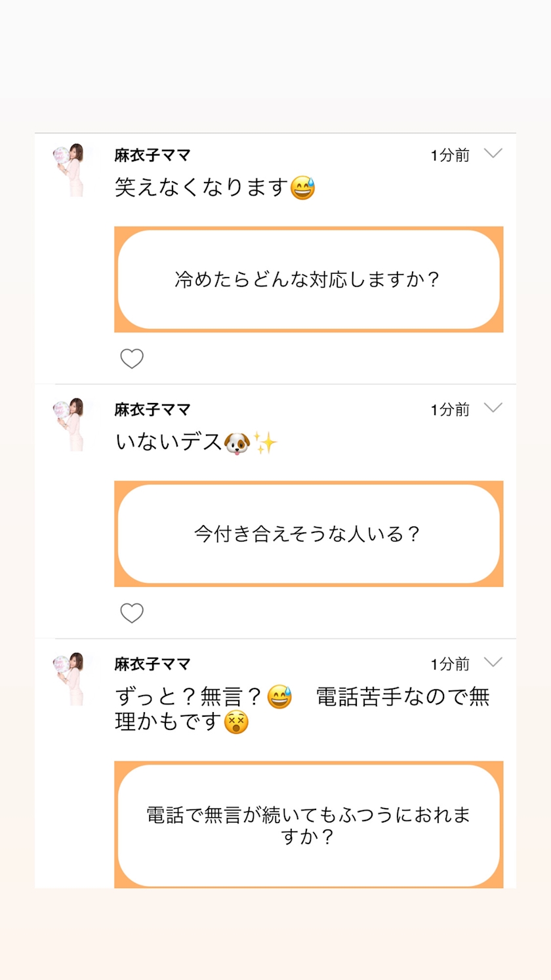The height and width of the screenshot is (980, 551).
Task: Open "1分前" timestamp on "いないデス" post
Action: (450, 410)
